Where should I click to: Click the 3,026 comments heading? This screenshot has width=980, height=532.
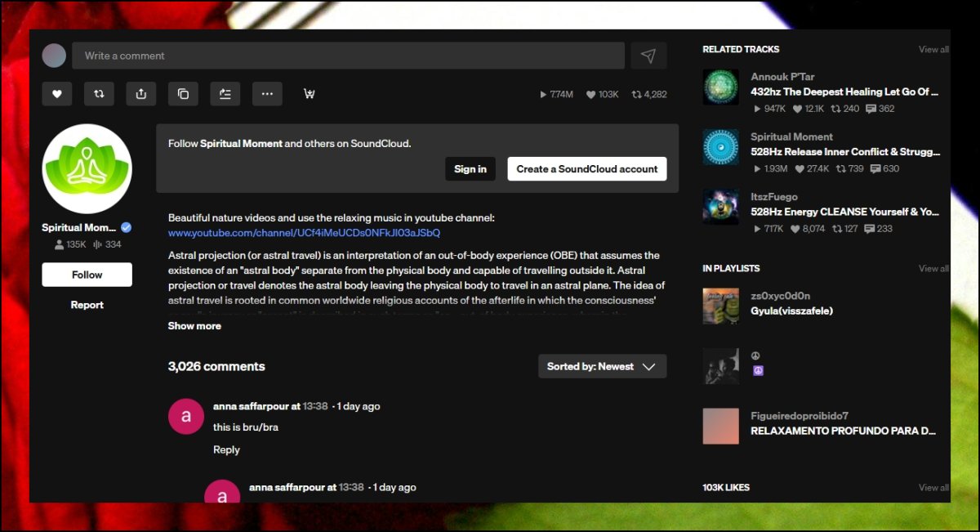click(x=216, y=366)
